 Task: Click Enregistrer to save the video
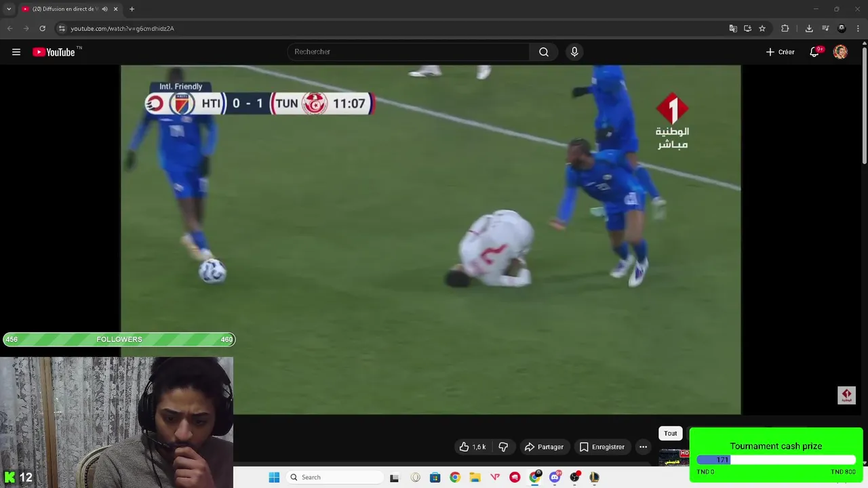tap(602, 447)
